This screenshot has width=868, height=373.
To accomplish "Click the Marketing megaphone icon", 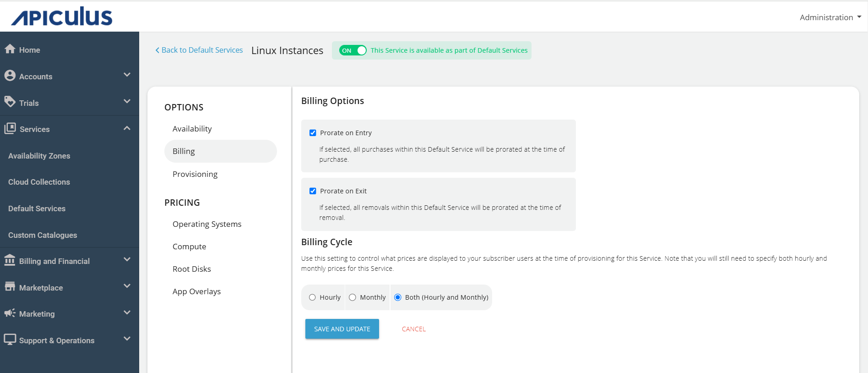I will tap(10, 313).
